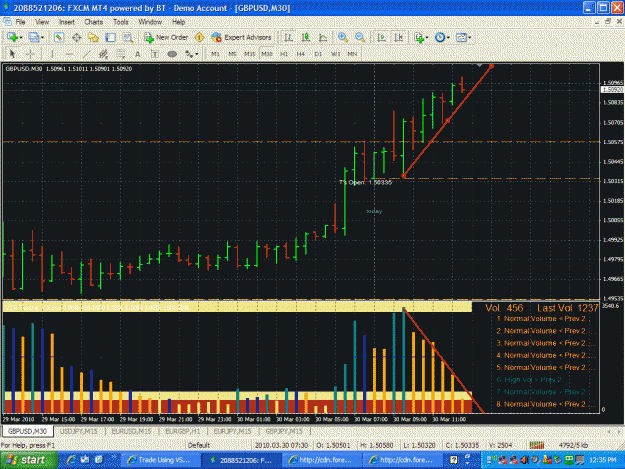Open the Data Window crosshair-target icon
The image size is (625, 469).
77,37
